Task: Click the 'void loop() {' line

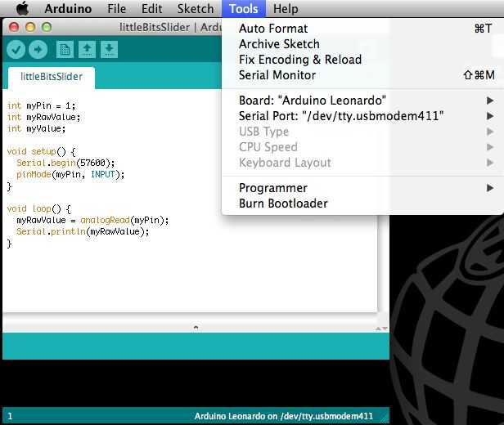Action: [39, 209]
